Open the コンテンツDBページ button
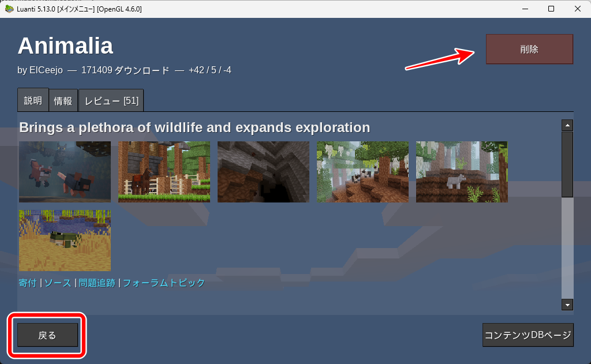 click(528, 335)
